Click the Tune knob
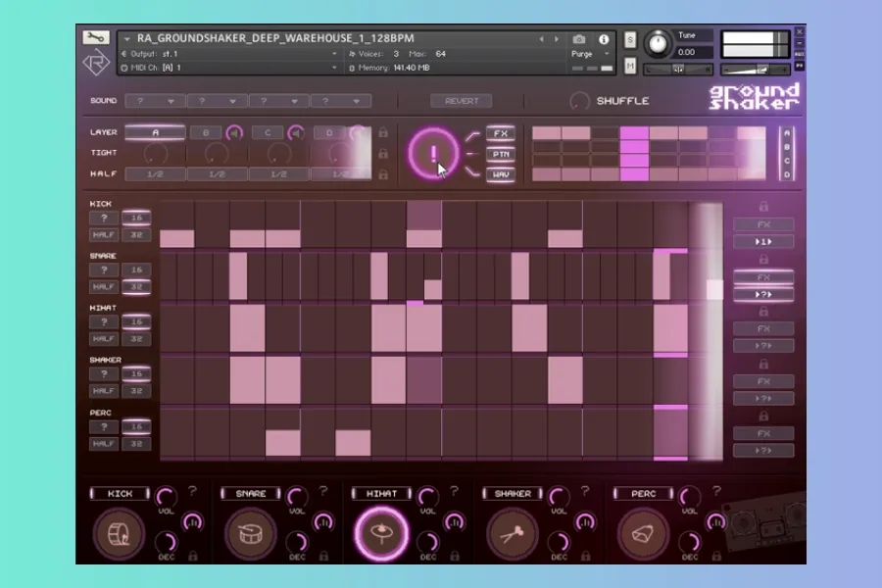 click(659, 43)
